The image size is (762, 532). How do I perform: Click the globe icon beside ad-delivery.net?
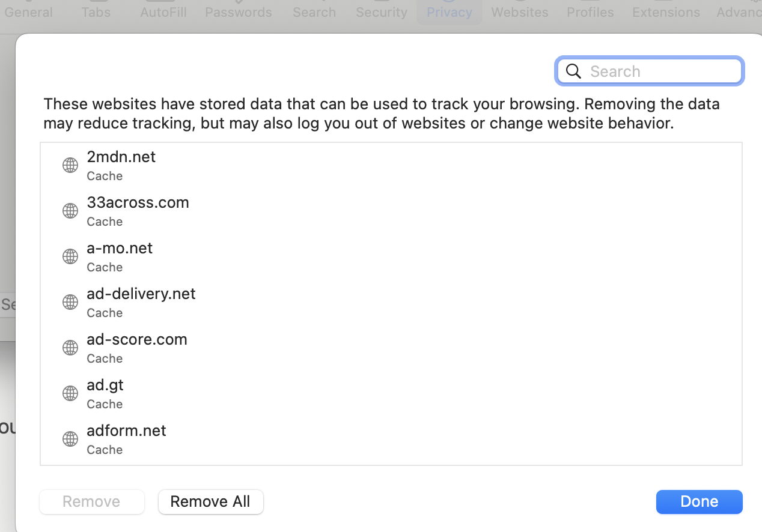[x=70, y=302]
